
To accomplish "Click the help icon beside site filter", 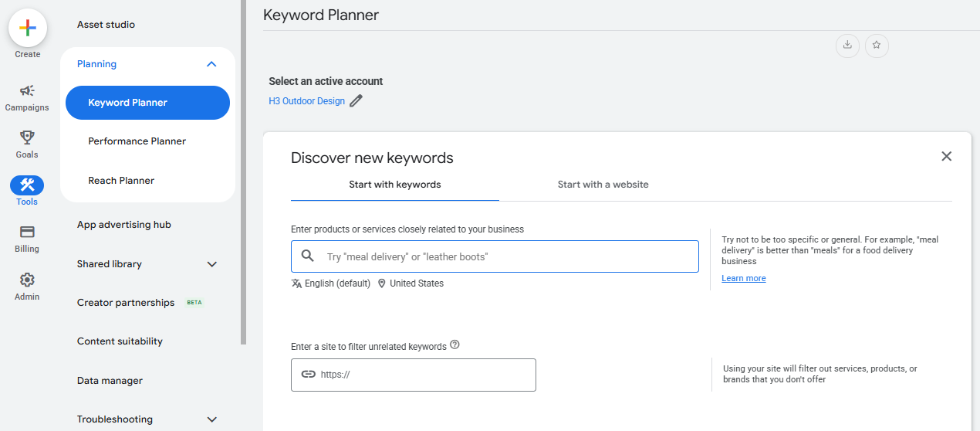I will tap(455, 345).
